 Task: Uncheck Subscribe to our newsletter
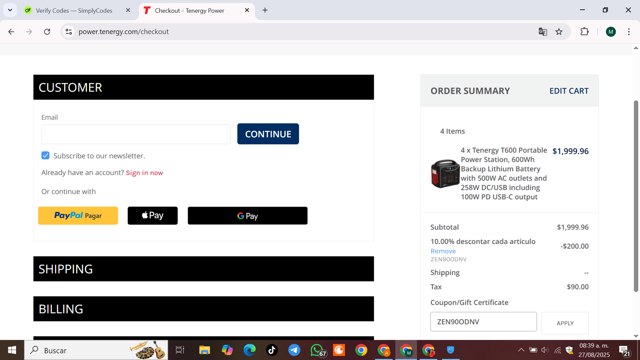pyautogui.click(x=45, y=156)
